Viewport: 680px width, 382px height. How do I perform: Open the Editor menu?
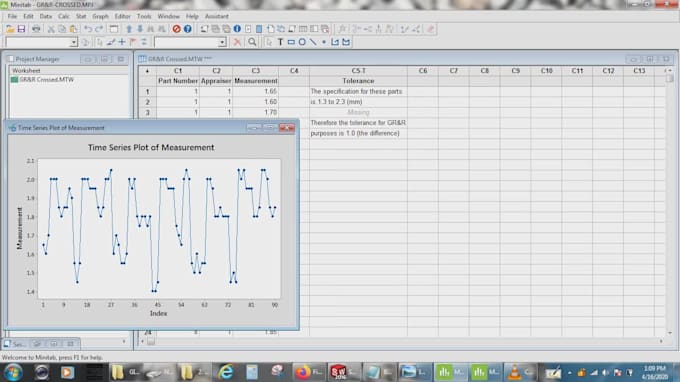click(x=122, y=16)
